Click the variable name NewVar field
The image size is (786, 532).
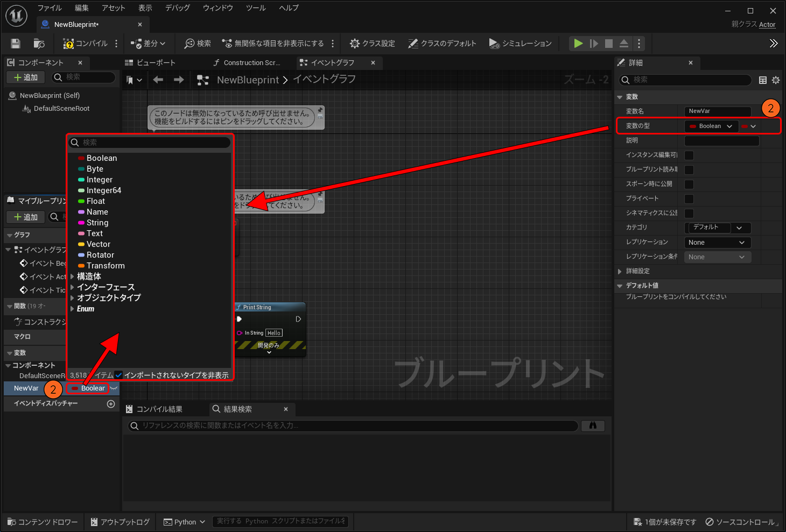point(718,111)
